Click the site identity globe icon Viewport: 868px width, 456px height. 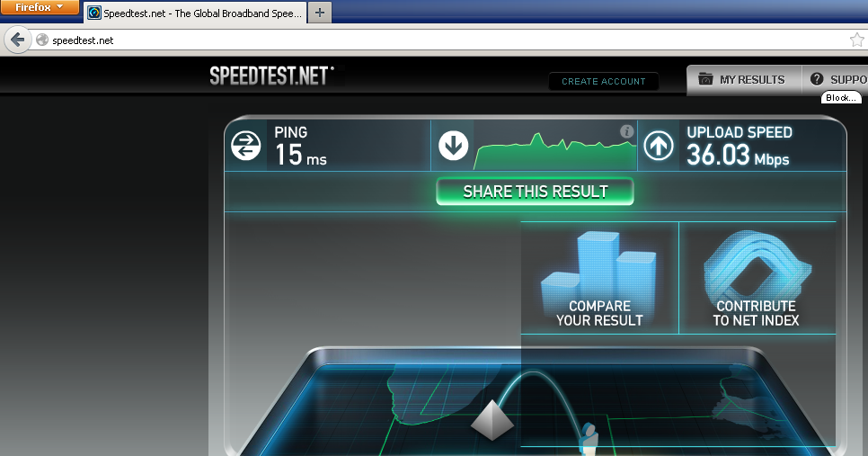coord(42,40)
